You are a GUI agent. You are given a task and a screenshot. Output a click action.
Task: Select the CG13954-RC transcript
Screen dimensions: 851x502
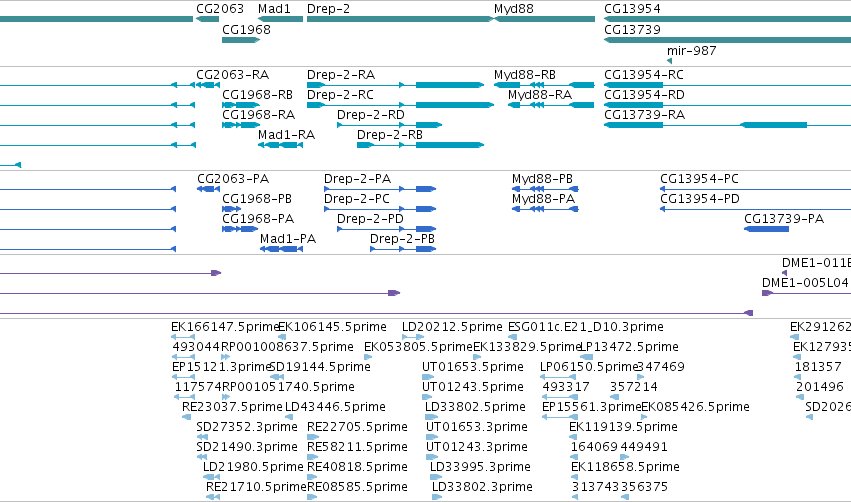point(727,85)
